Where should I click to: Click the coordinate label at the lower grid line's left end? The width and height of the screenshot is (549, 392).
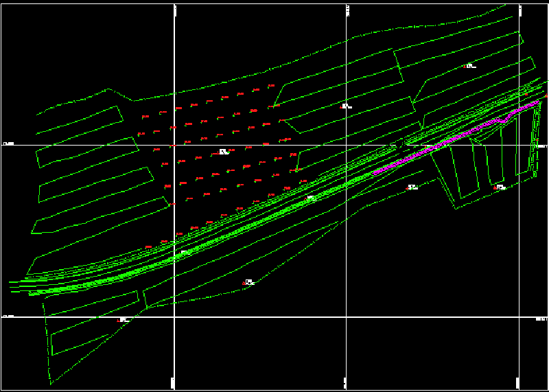tap(8, 316)
